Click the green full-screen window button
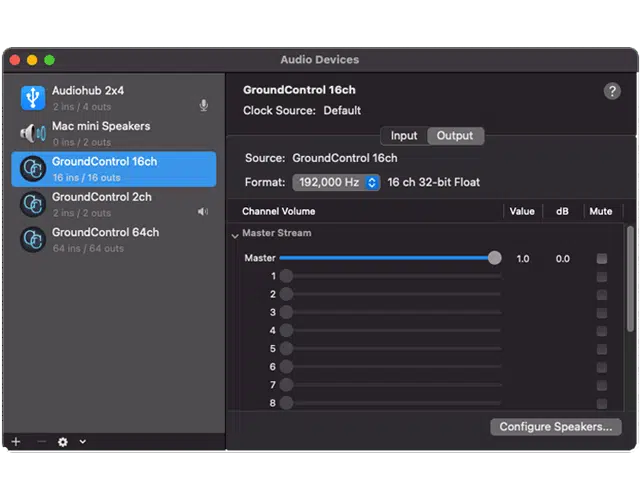This screenshot has width=640, height=500. [x=49, y=60]
